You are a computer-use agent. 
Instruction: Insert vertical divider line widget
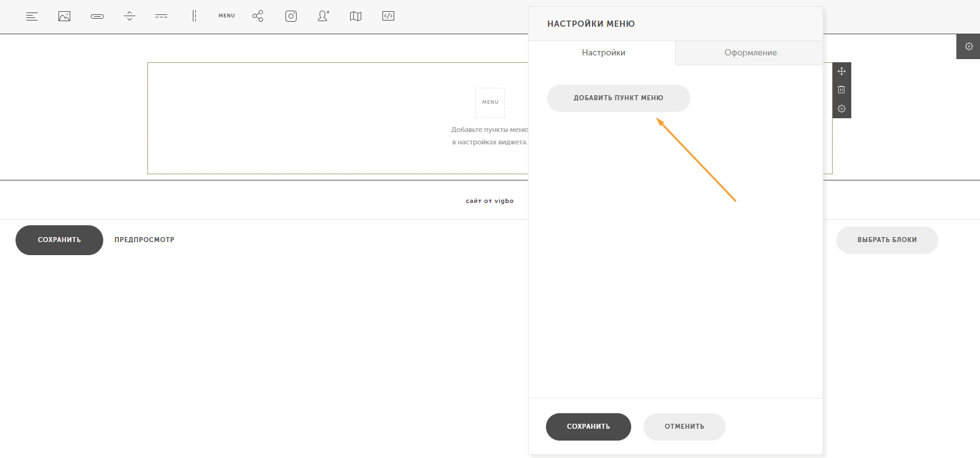point(194,16)
